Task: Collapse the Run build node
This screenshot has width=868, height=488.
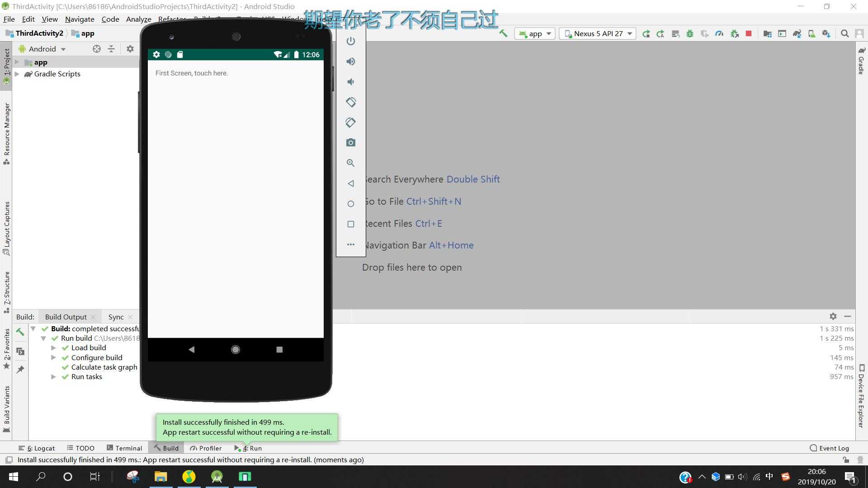Action: pos(43,338)
